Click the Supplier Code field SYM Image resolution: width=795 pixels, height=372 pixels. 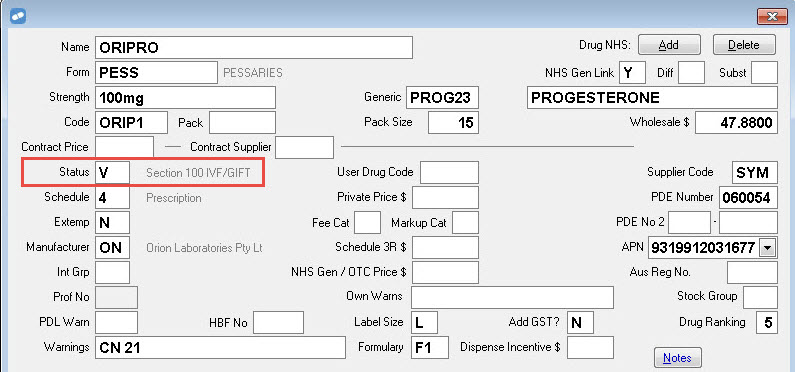(x=755, y=173)
